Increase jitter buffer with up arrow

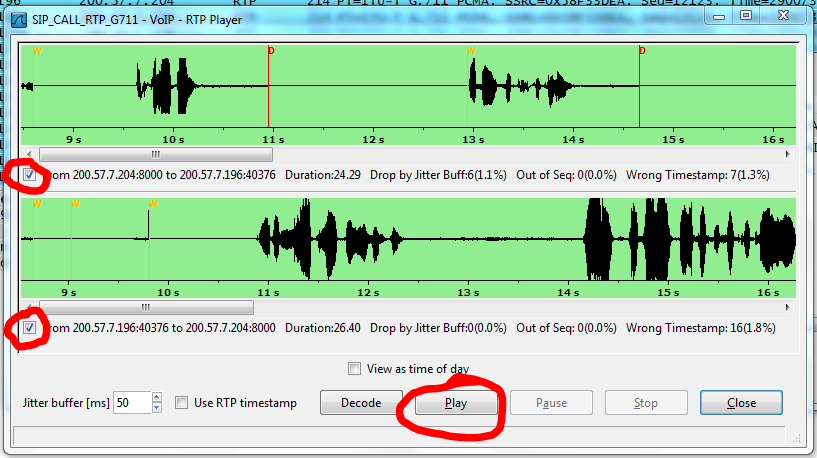pyautogui.click(x=156, y=398)
